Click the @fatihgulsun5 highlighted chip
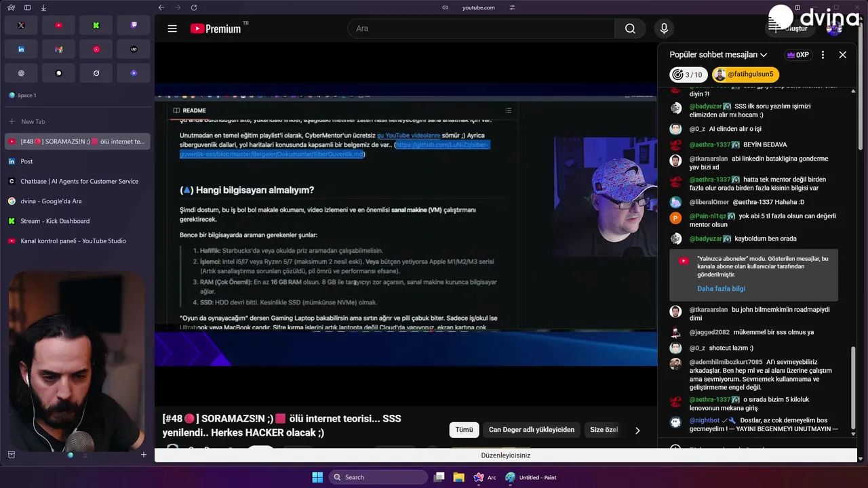 click(x=745, y=75)
